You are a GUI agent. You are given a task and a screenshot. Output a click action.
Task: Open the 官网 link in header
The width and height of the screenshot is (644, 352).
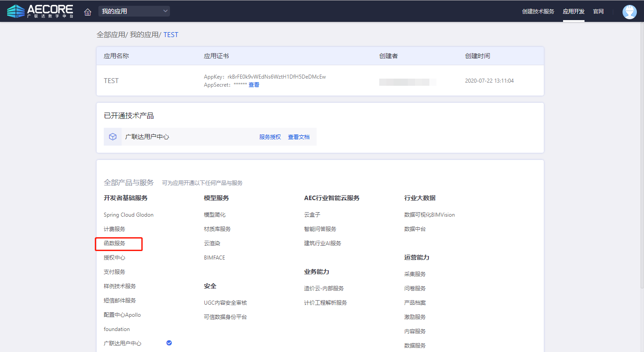pos(598,12)
